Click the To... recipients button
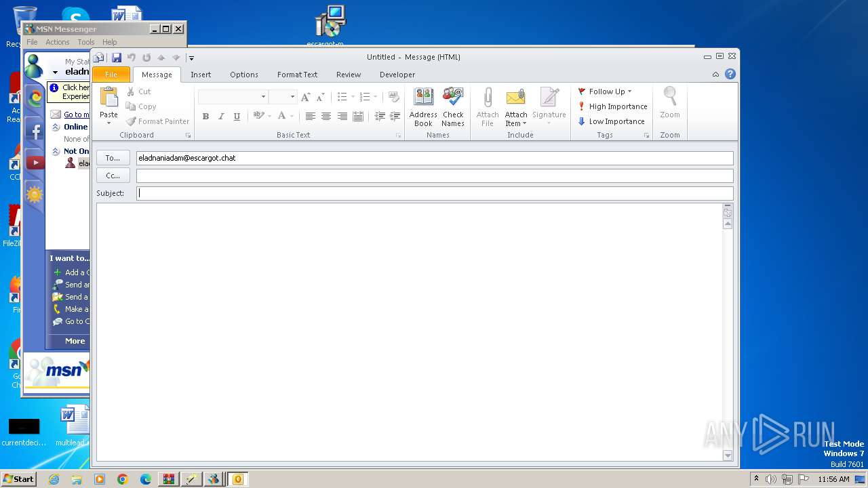This screenshot has height=488, width=868. [x=113, y=158]
